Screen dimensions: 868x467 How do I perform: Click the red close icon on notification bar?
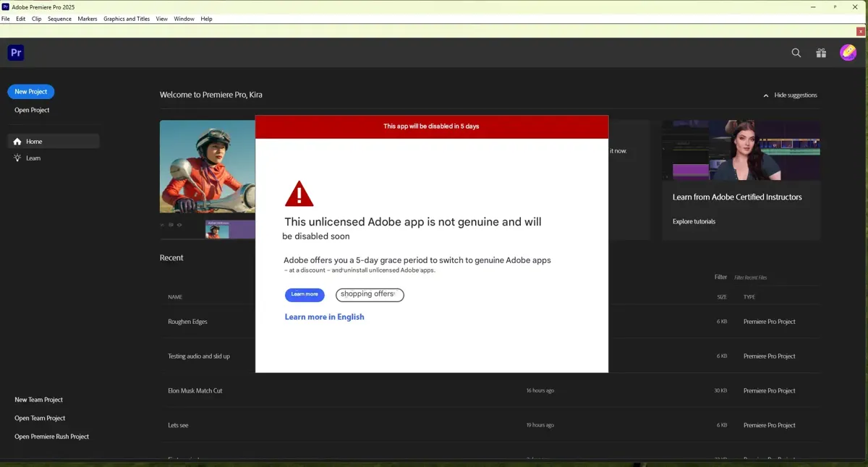click(x=860, y=32)
